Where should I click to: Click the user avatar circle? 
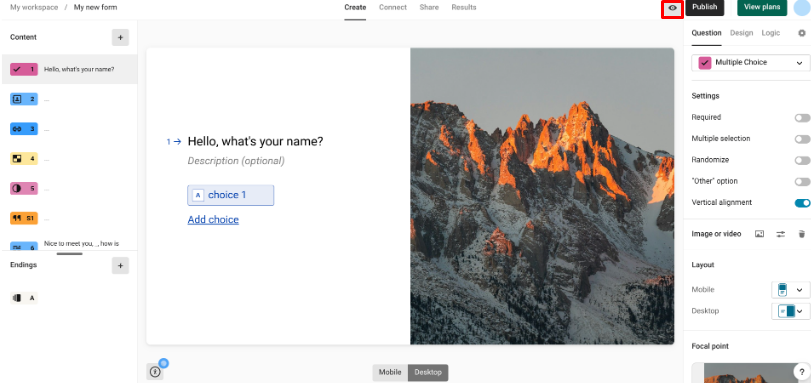coord(801,8)
